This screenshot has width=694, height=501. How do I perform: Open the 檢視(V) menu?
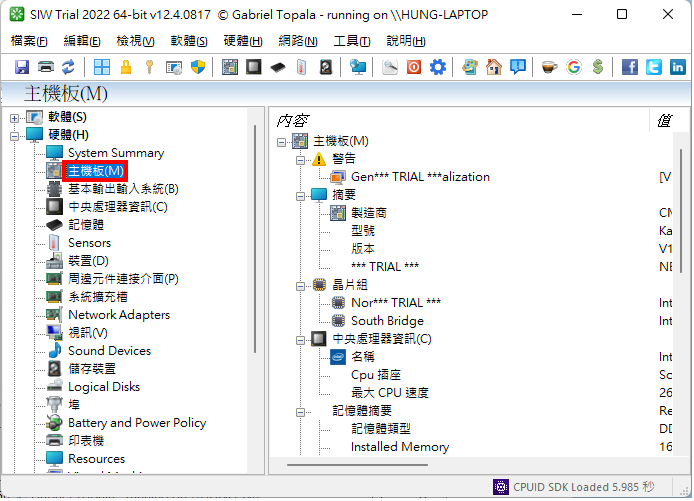pyautogui.click(x=135, y=41)
